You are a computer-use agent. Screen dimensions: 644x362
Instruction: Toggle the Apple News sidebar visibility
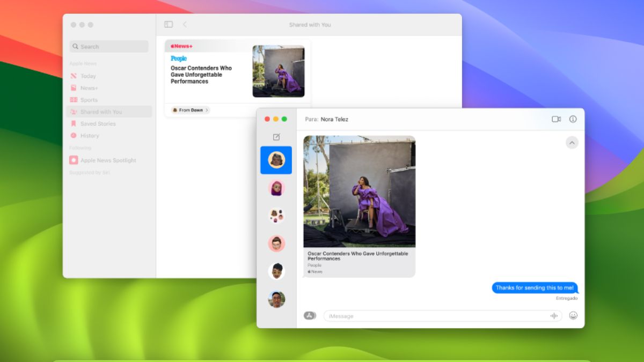coord(168,24)
